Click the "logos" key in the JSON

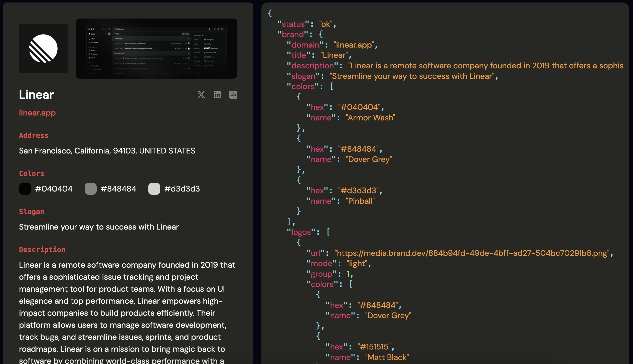point(301,232)
